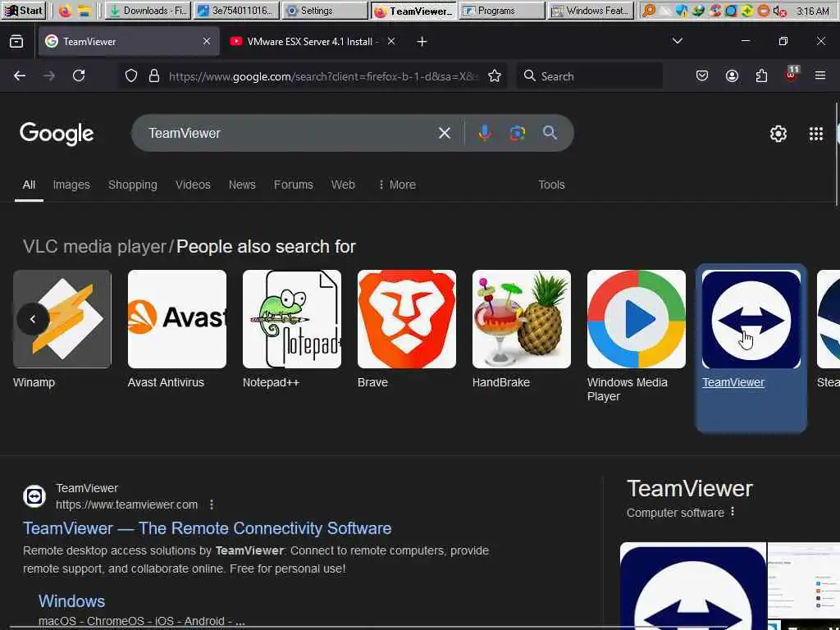Viewport: 840px width, 630px height.
Task: Open the Firefox hamburger menu
Action: [x=820, y=76]
